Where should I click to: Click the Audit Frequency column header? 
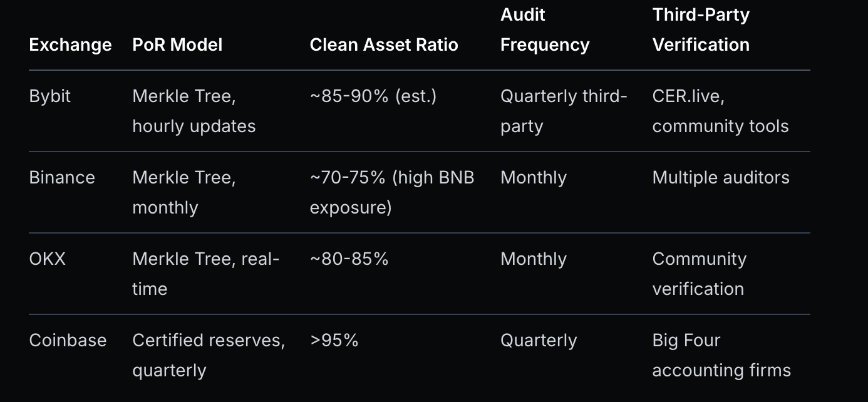pos(545,30)
